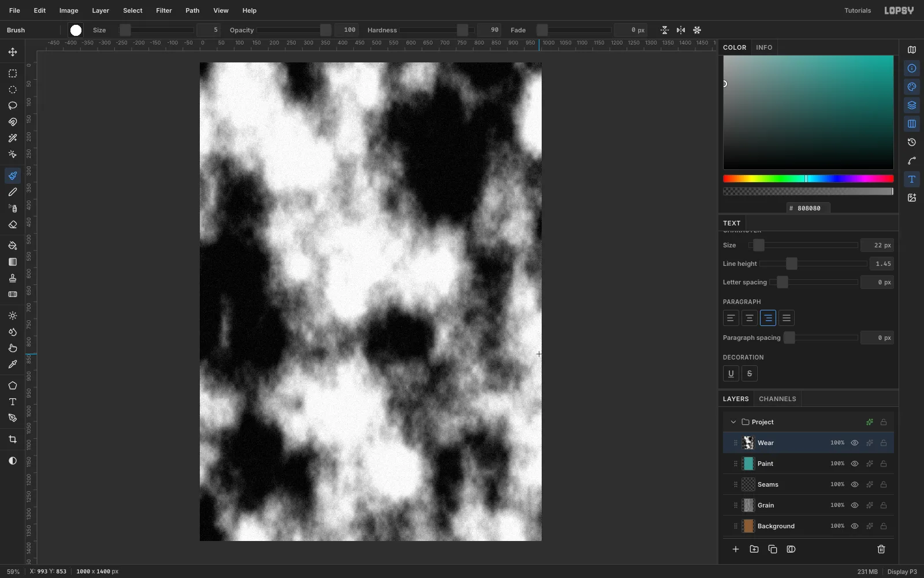Select the Rectangular Marquee tool
The width and height of the screenshot is (924, 578).
click(13, 73)
